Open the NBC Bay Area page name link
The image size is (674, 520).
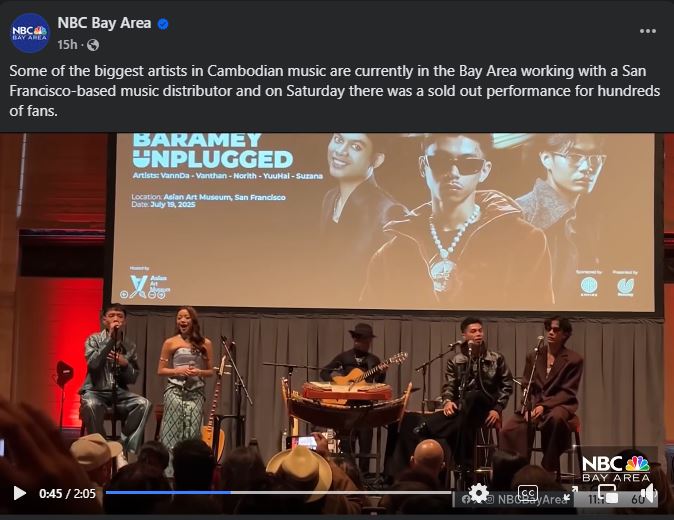point(104,23)
